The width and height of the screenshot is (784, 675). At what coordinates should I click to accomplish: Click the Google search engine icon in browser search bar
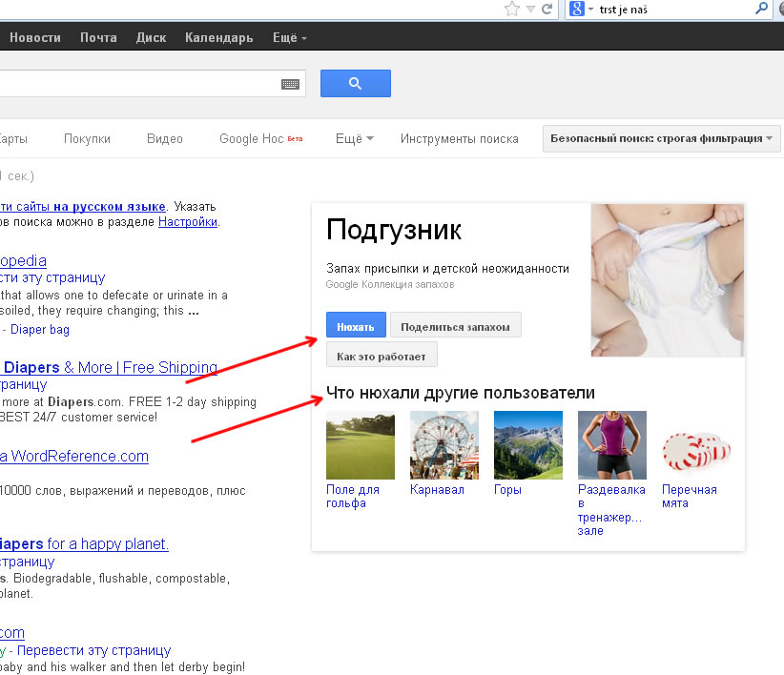coord(576,10)
